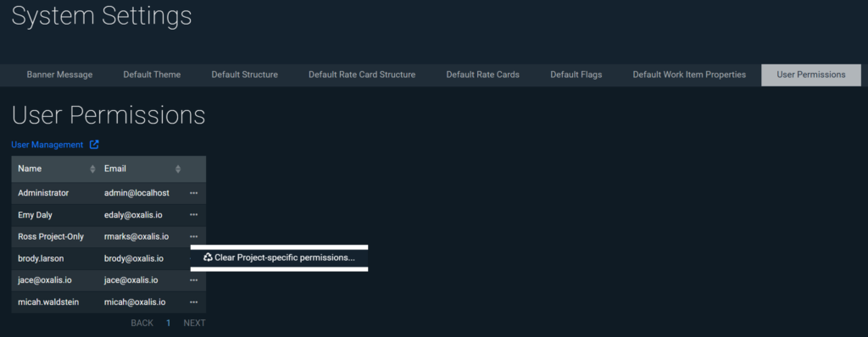Image resolution: width=868 pixels, height=337 pixels.
Task: Follow the User Management link
Action: (x=47, y=145)
